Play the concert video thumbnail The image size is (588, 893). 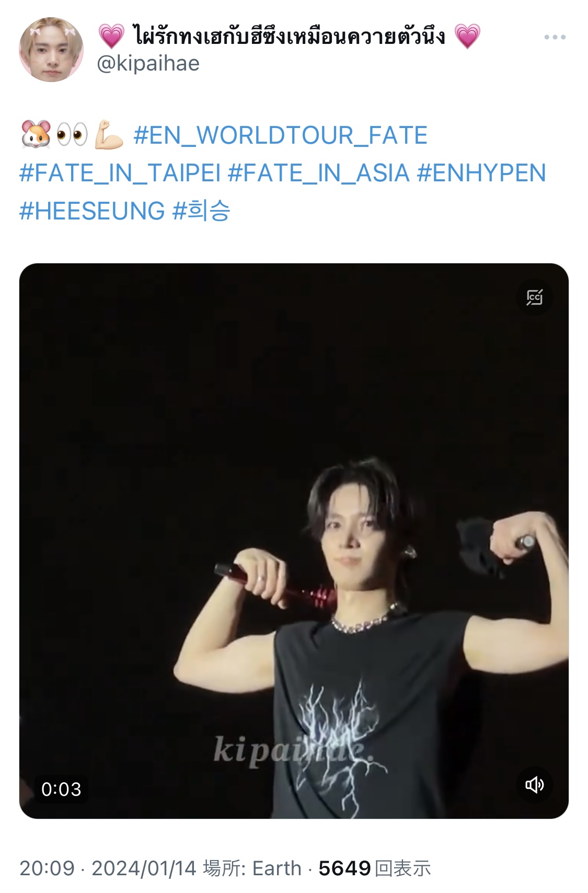click(294, 541)
